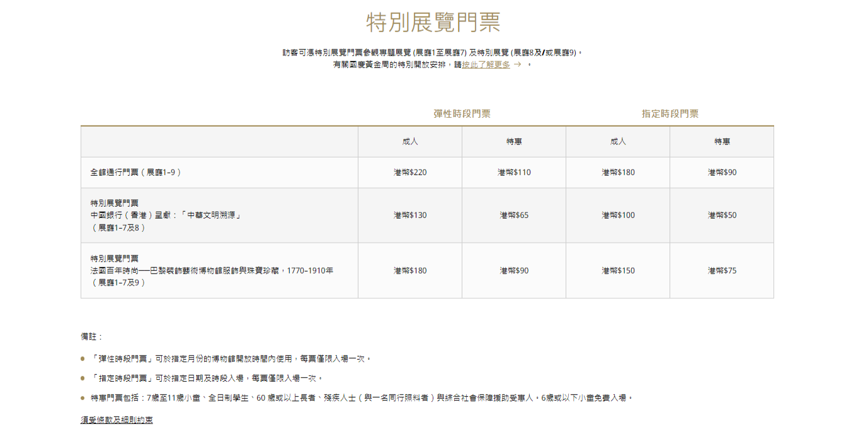Click the arrow icon beside 按此了解更多
Viewport: 868px width, 436px height.
point(517,64)
